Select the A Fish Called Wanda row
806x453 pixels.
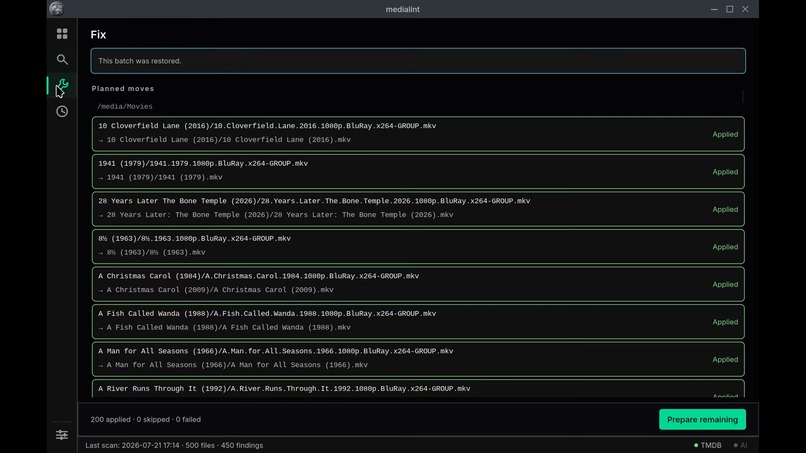coord(418,321)
